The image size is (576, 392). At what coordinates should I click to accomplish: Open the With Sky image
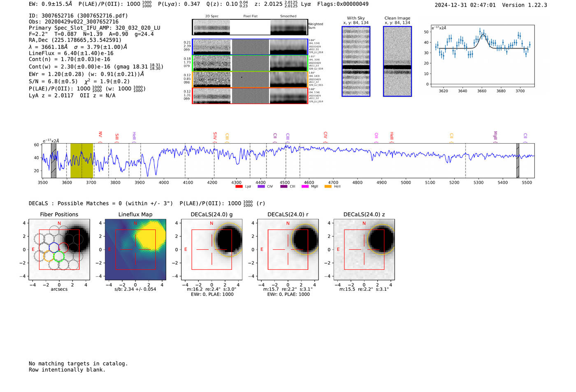pos(356,61)
